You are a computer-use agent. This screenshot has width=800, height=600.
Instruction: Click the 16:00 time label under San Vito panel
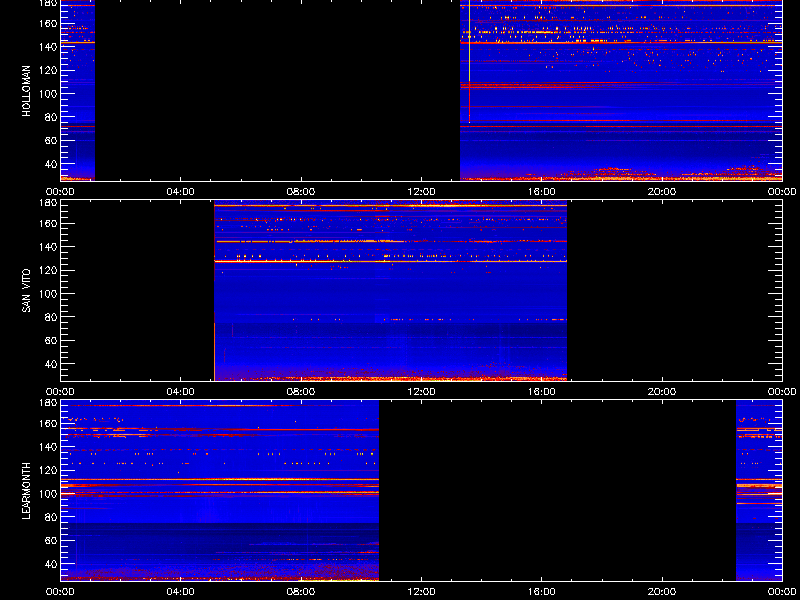point(541,392)
